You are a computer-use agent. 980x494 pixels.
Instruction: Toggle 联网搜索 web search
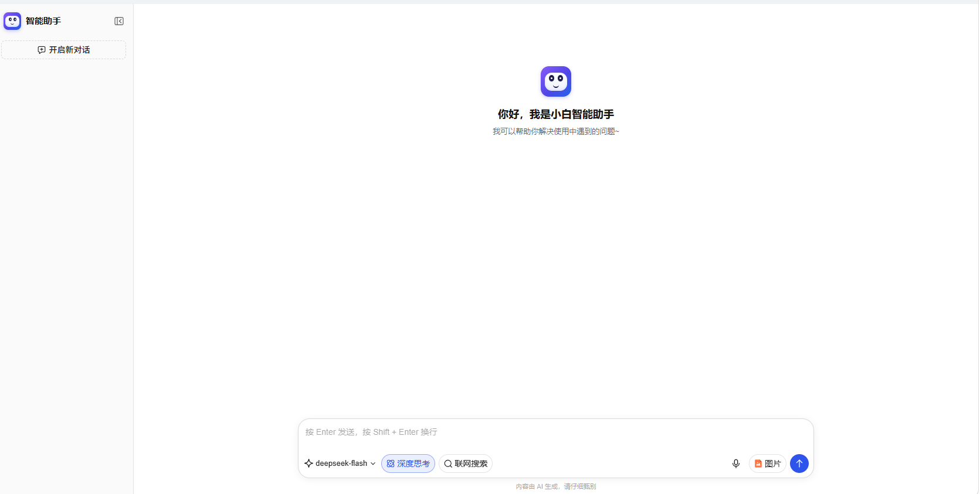point(466,464)
